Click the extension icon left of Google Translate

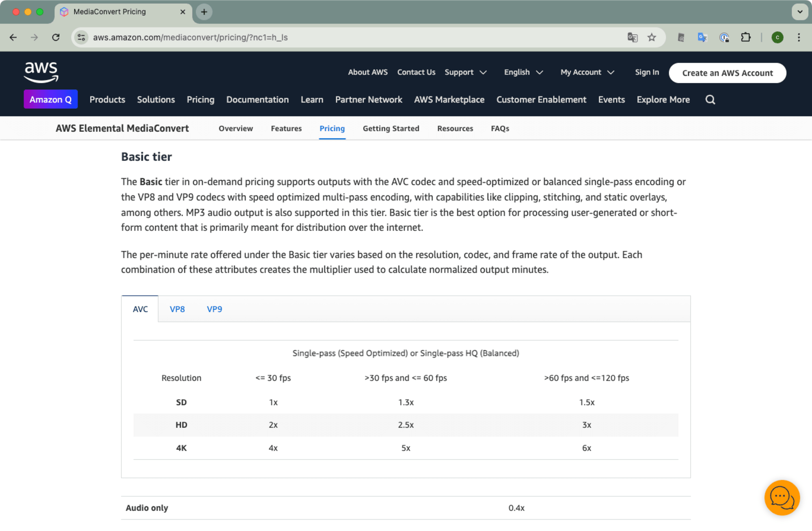click(681, 37)
